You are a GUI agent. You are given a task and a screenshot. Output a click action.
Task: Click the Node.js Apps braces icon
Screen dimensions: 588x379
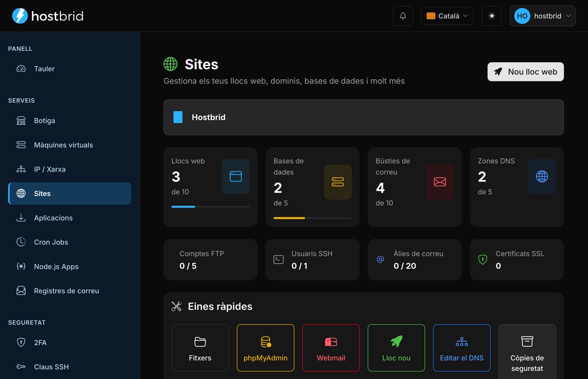click(21, 266)
